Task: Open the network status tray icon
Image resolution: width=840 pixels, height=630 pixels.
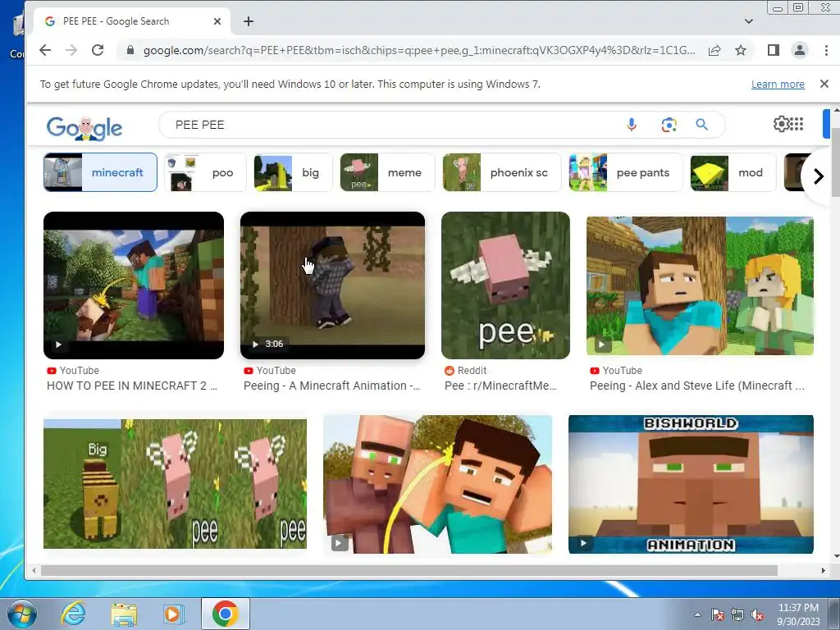Action: (x=737, y=615)
